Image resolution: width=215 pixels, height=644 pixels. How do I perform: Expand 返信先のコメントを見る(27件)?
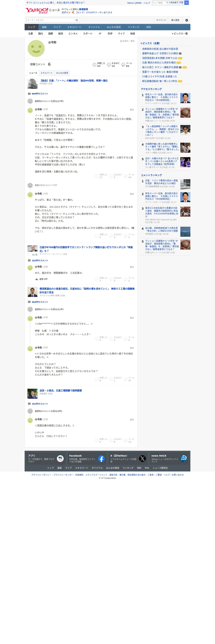(x=49, y=101)
